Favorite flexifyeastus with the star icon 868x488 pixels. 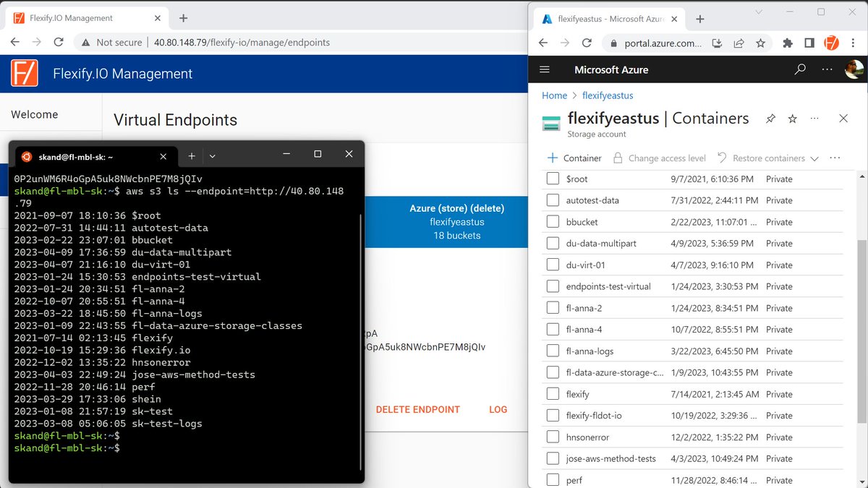(792, 119)
